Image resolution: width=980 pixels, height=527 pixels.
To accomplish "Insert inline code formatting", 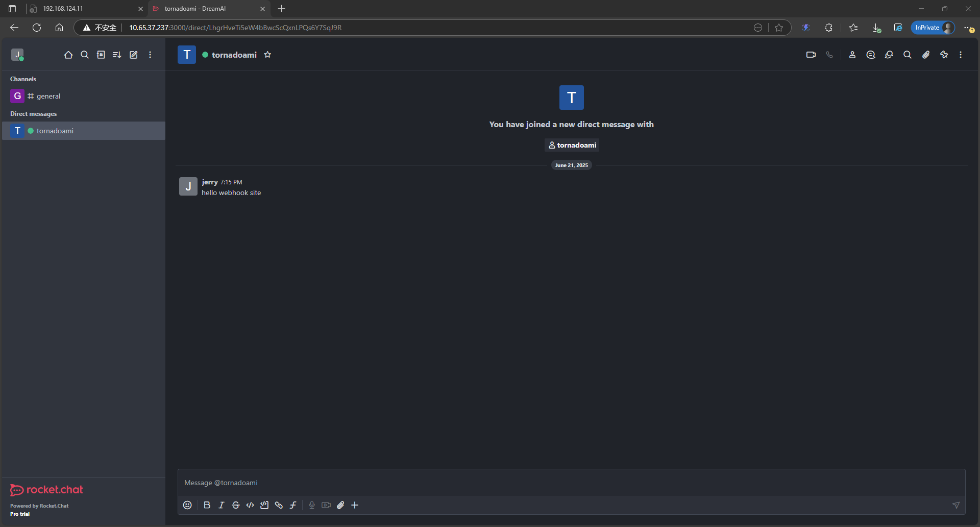I will [x=250, y=505].
